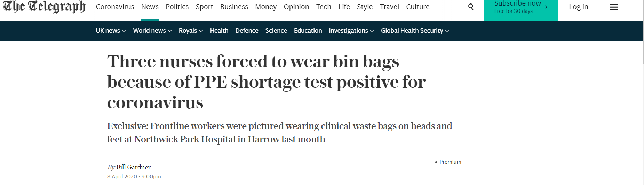Image resolution: width=644 pixels, height=185 pixels.
Task: Open author Bill Gardner's page
Action: point(133,167)
